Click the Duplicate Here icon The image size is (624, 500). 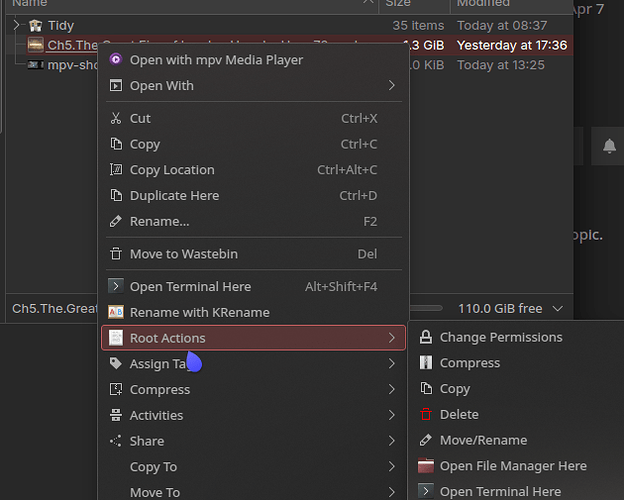[x=116, y=195]
